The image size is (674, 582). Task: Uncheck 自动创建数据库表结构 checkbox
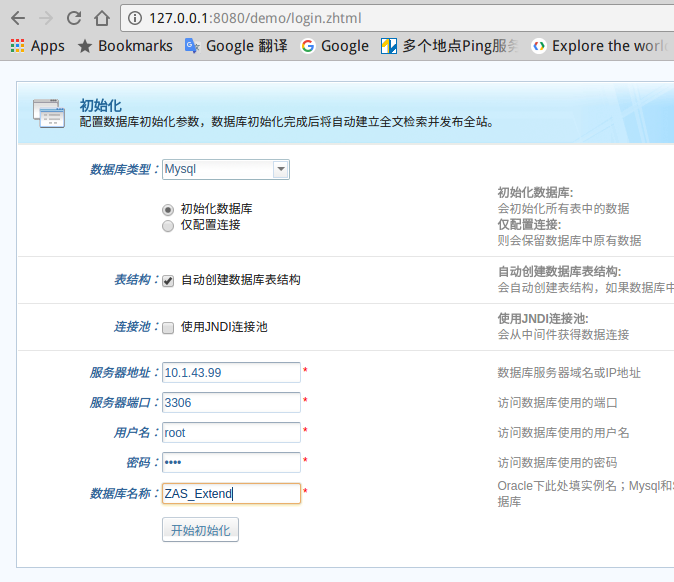click(x=168, y=281)
